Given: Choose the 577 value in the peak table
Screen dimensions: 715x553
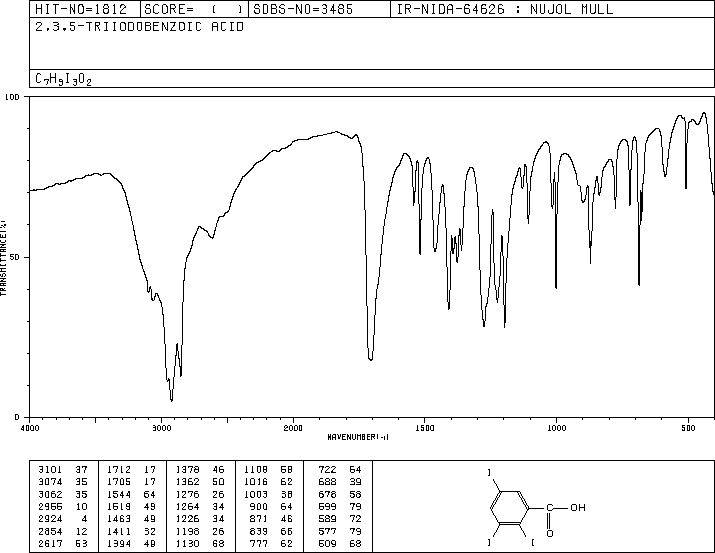Looking at the screenshot, I should (327, 531).
